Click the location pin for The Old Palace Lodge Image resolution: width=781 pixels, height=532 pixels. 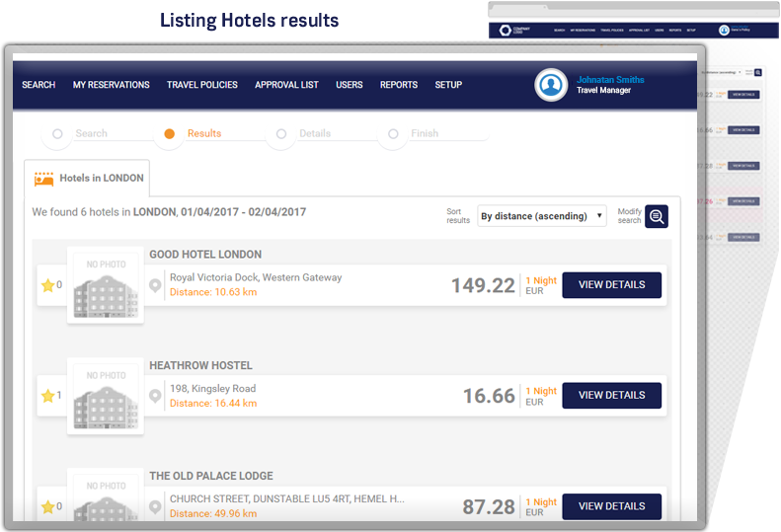click(x=155, y=506)
